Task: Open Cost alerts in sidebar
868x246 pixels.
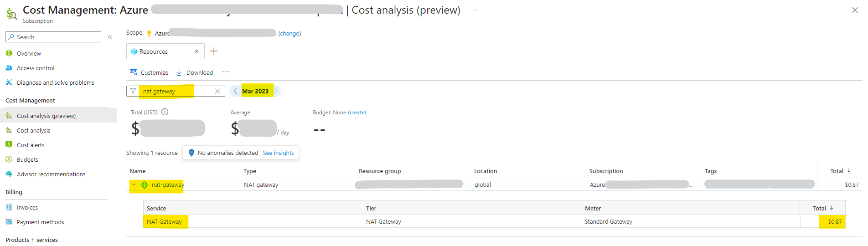Action: [31, 145]
